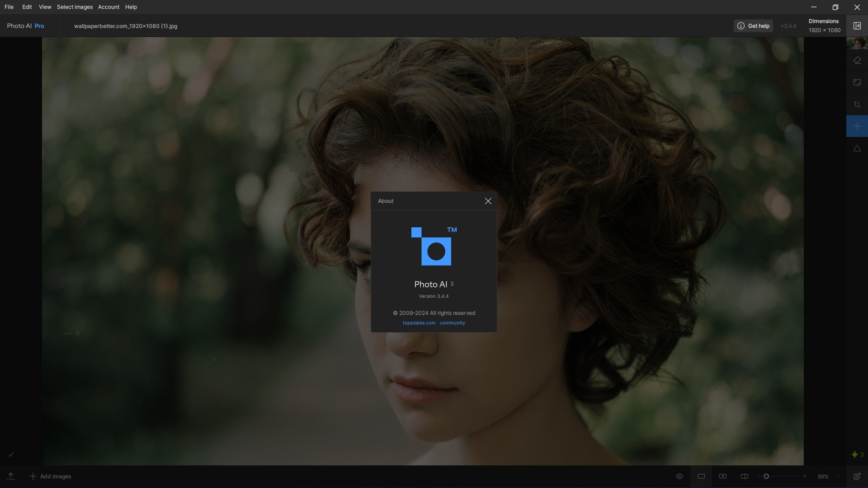Screen dimensions: 868x488
Task: Click the triangle Autopilot icon in sidebar
Action: 857,148
